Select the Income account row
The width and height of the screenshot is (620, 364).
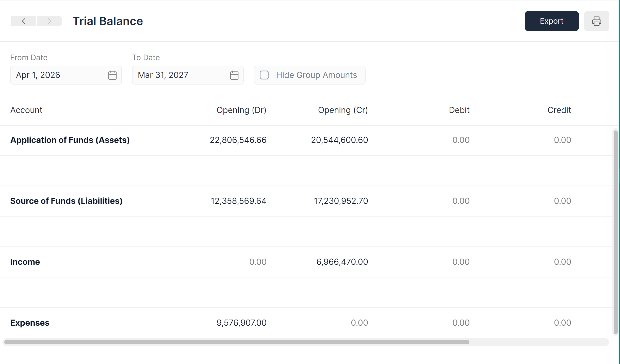pos(25,262)
